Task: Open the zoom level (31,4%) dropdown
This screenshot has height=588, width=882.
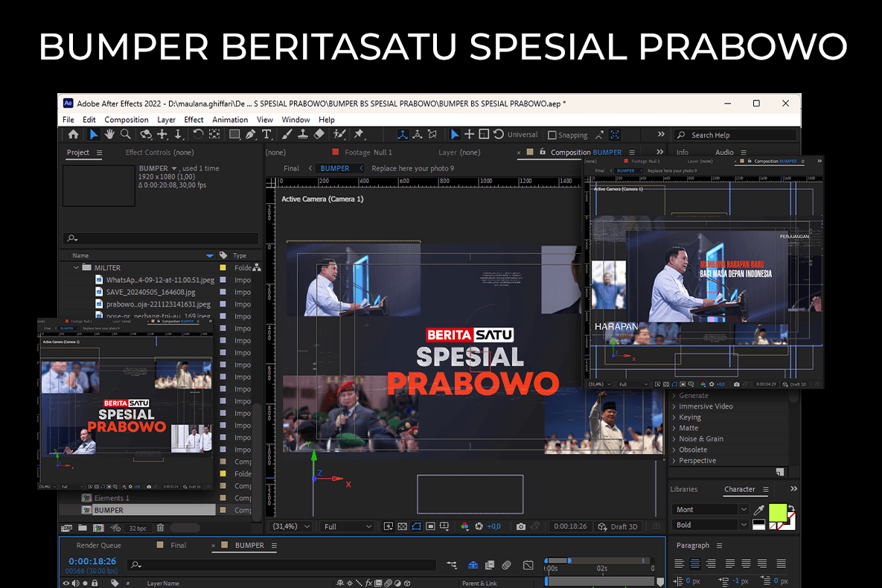Action: pos(291,527)
